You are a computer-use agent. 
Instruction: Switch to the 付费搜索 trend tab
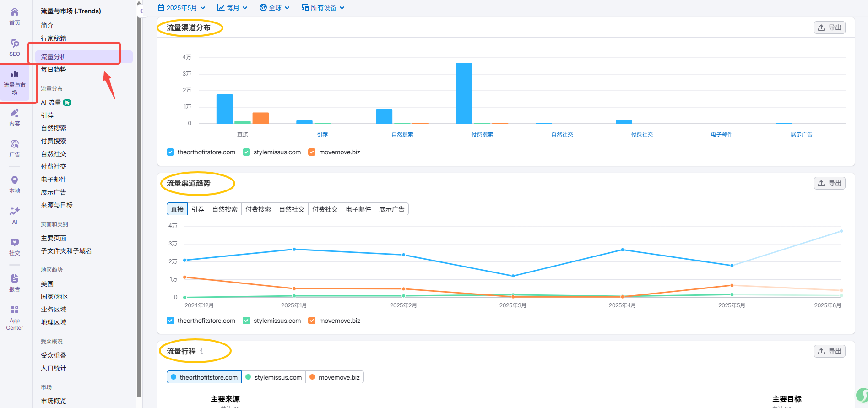coord(258,209)
